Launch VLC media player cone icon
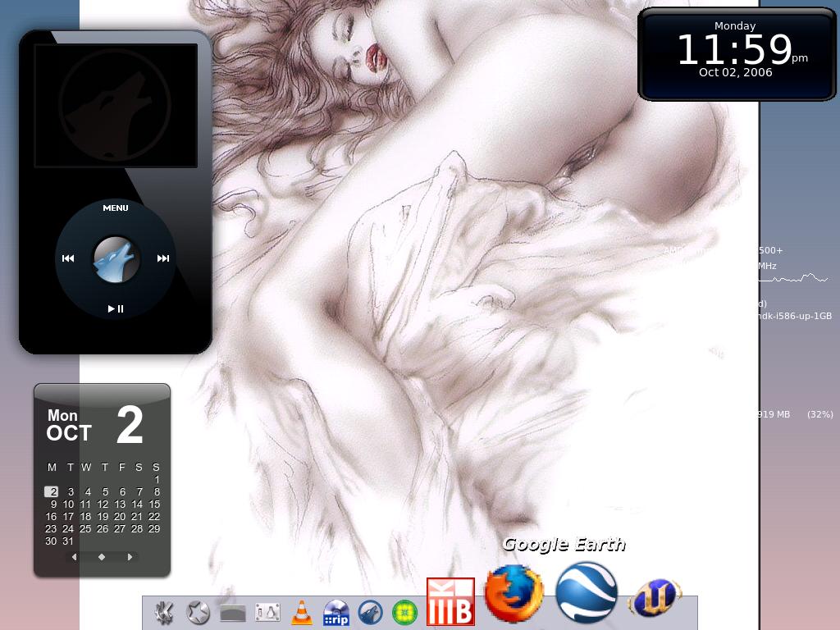The image size is (840, 630). pyautogui.click(x=302, y=612)
